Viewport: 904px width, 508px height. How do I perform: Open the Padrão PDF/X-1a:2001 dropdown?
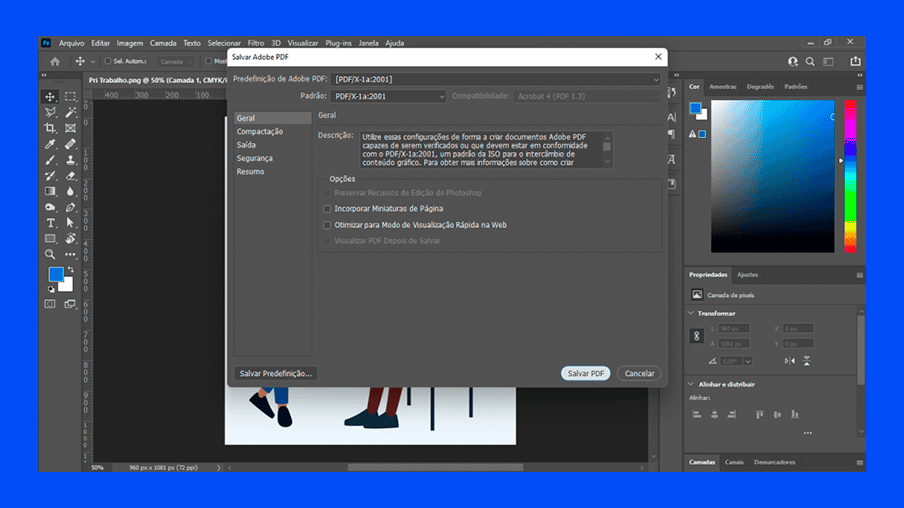[x=388, y=97]
